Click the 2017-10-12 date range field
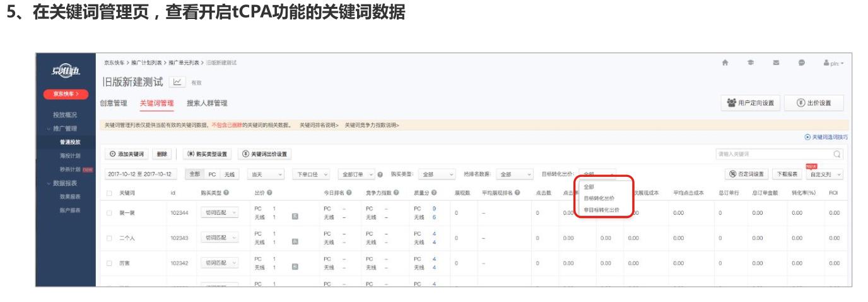Image resolution: width=868 pixels, height=302 pixels. coord(142,173)
